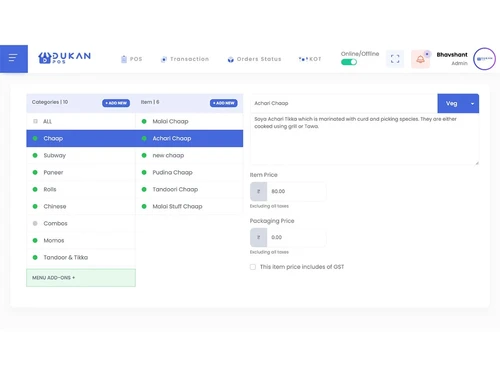500x375 pixels.
Task: Click the POS clipboard icon
Action: 124,59
